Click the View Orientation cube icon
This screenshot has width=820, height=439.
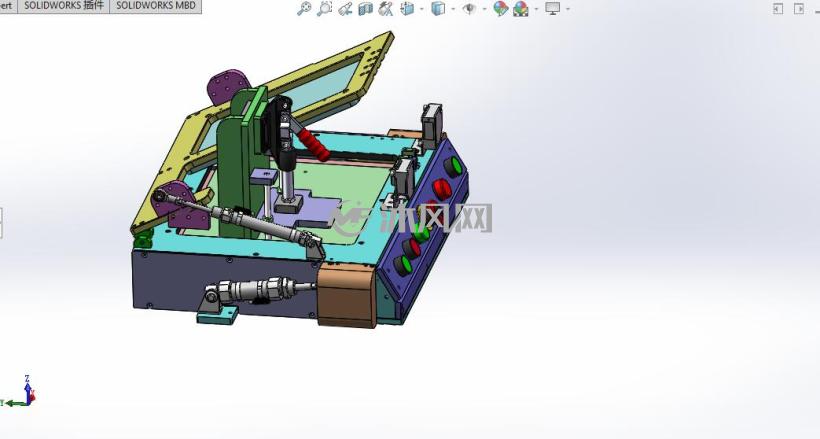[x=407, y=8]
